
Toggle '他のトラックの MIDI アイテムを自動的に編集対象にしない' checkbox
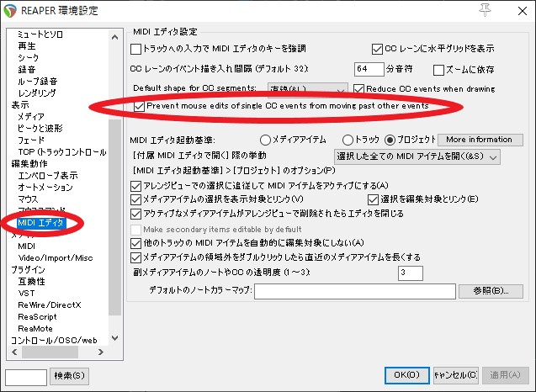135,244
